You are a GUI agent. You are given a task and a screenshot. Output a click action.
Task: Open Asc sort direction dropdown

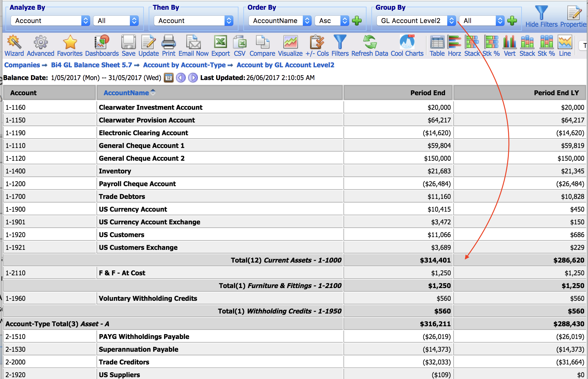coord(332,21)
